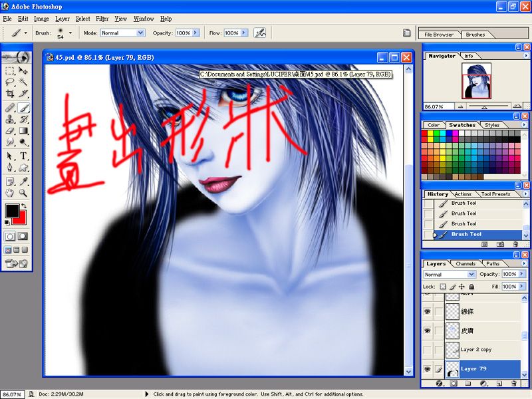
Task: Select the Eraser tool
Action: click(10, 130)
